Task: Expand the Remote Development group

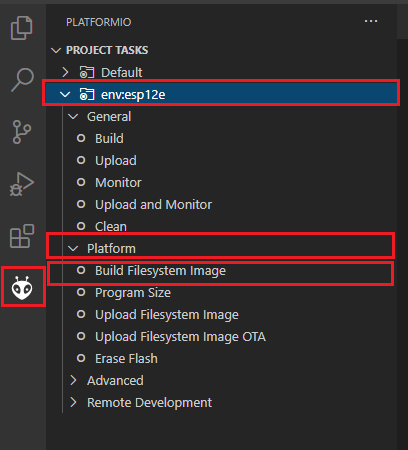Action: click(x=73, y=402)
